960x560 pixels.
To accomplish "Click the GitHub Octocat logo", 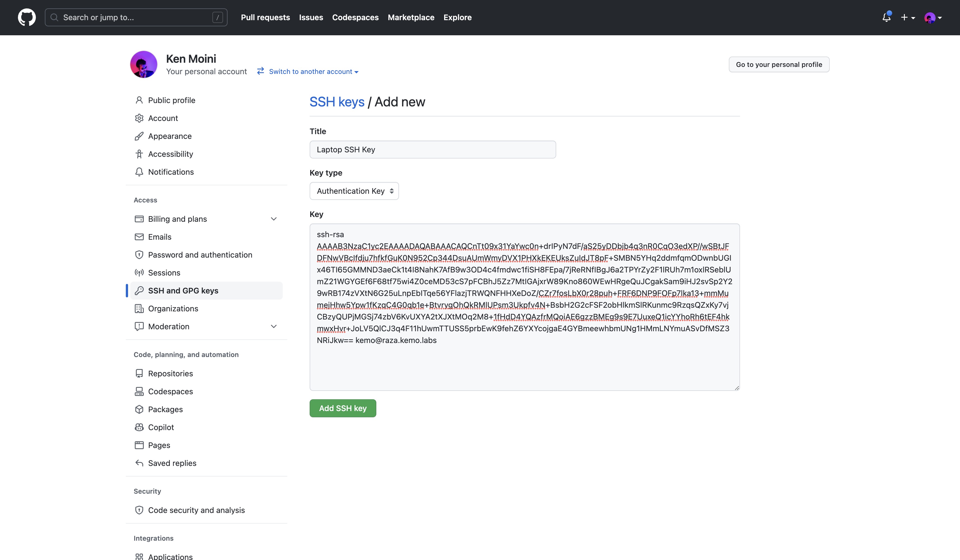I will pos(27,18).
